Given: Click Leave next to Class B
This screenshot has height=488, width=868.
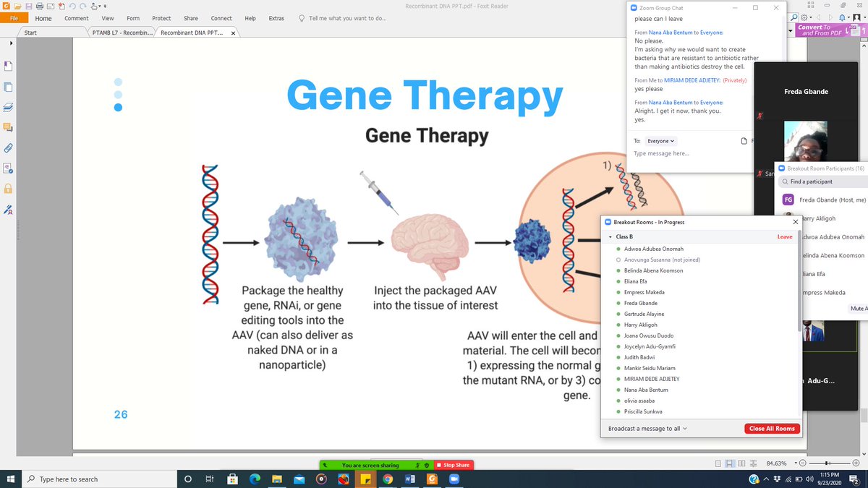Looking at the screenshot, I should [x=785, y=237].
